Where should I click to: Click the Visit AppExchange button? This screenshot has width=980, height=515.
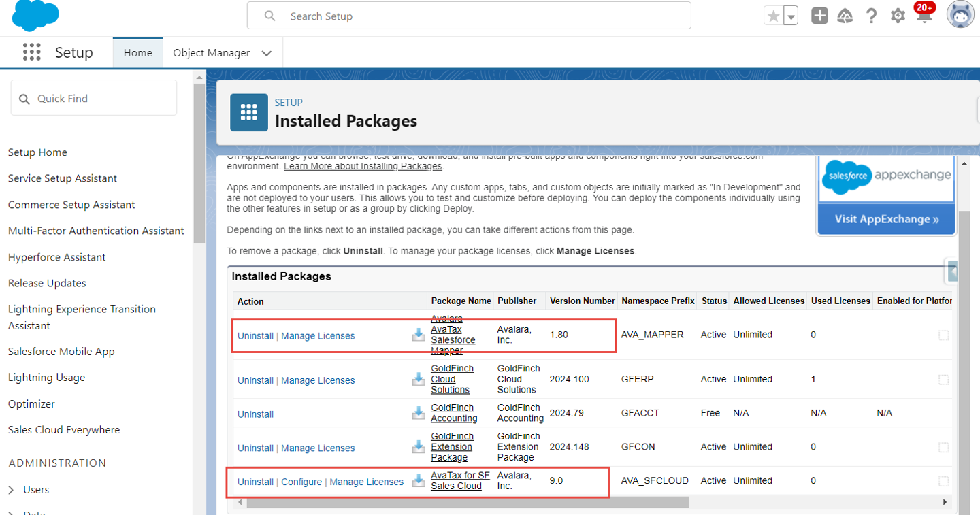pyautogui.click(x=887, y=219)
